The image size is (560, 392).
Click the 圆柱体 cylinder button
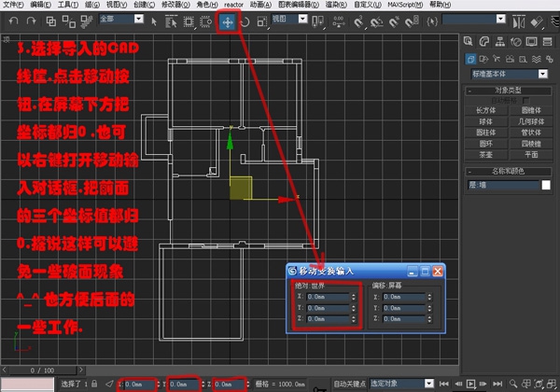pos(485,133)
